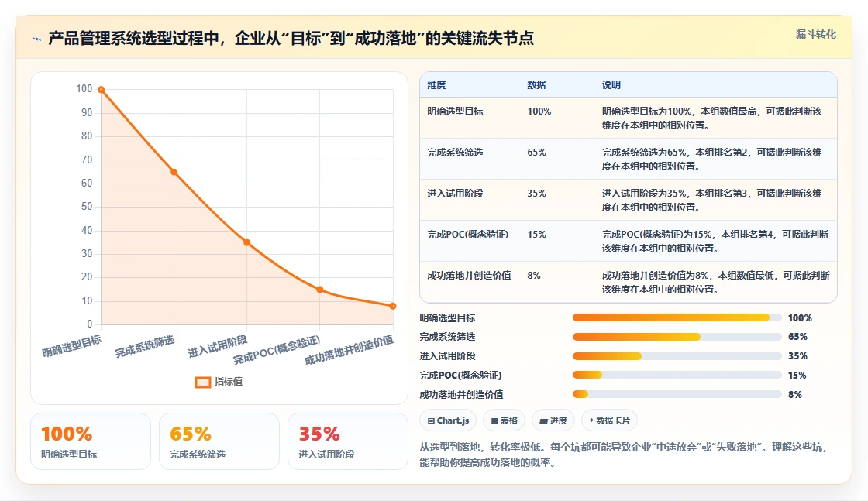Click the chart data point at 100

(x=102, y=90)
